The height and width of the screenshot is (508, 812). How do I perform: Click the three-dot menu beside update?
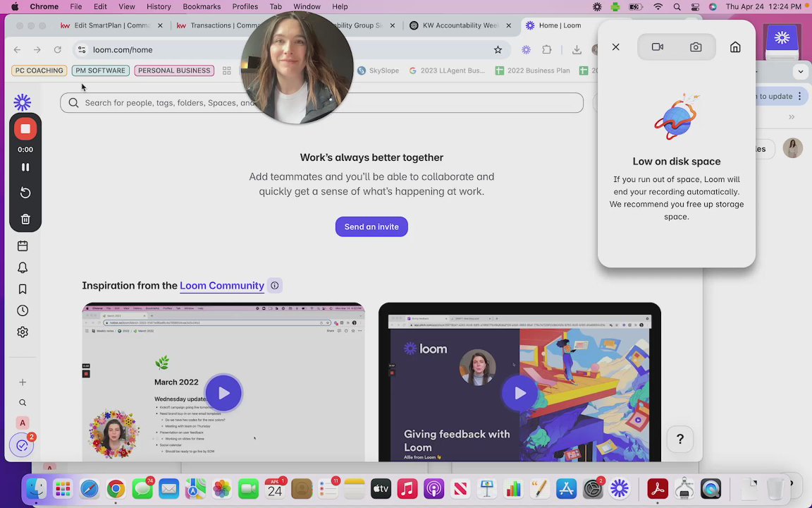pyautogui.click(x=800, y=97)
